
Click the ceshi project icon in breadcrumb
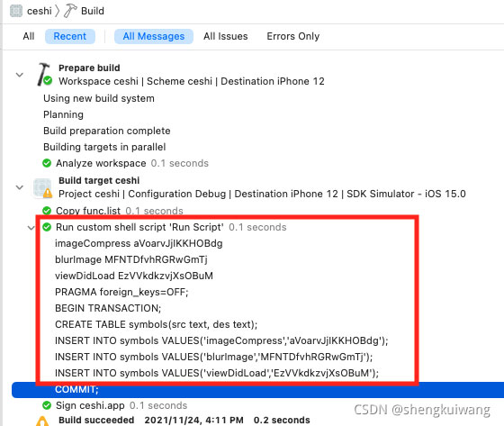16,11
